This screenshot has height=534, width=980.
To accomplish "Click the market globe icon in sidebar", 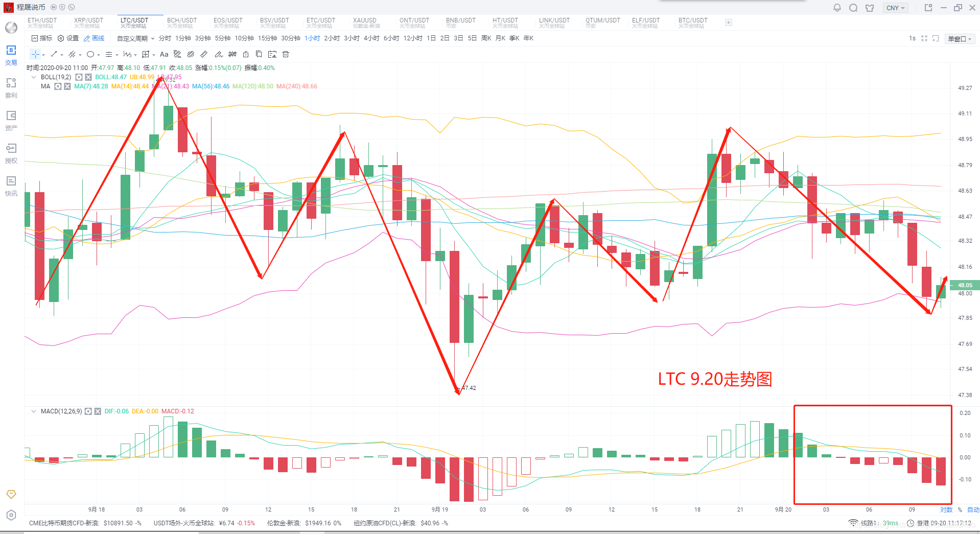I will coord(11,28).
